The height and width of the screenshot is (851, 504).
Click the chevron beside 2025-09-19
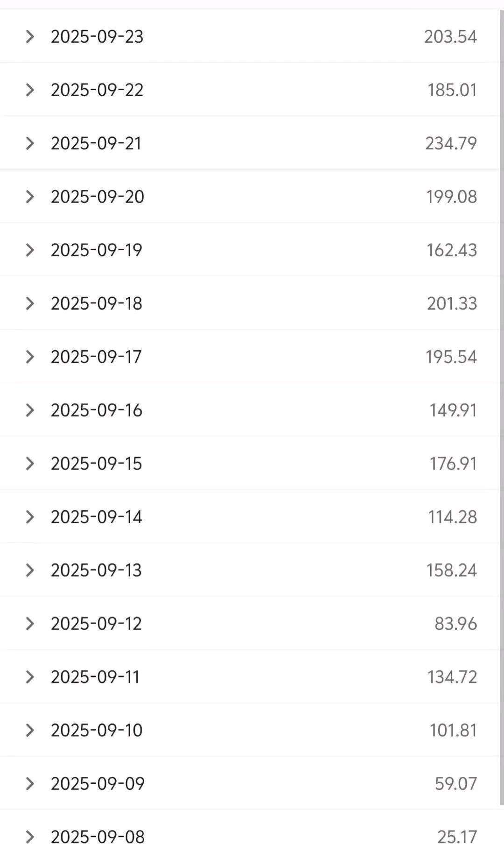(30, 250)
